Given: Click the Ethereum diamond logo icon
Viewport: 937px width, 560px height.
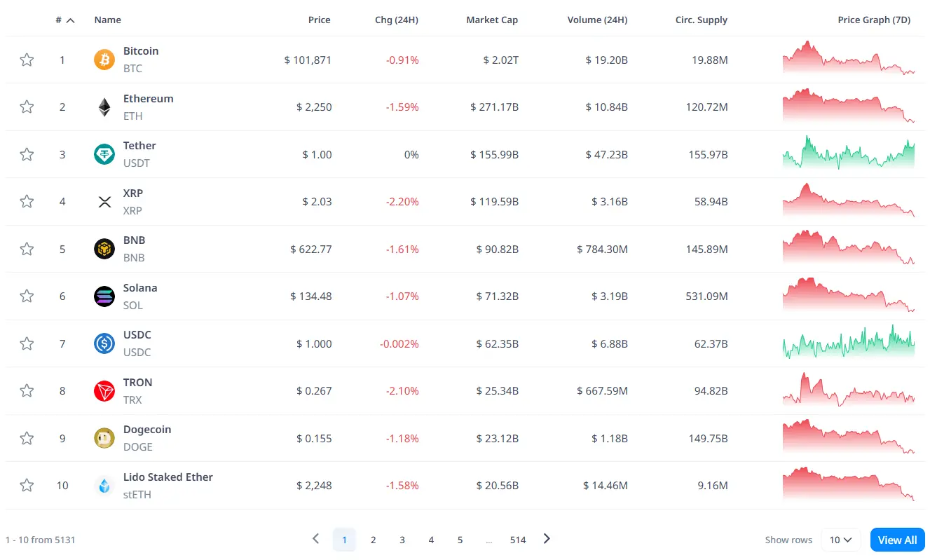Looking at the screenshot, I should pyautogui.click(x=104, y=107).
